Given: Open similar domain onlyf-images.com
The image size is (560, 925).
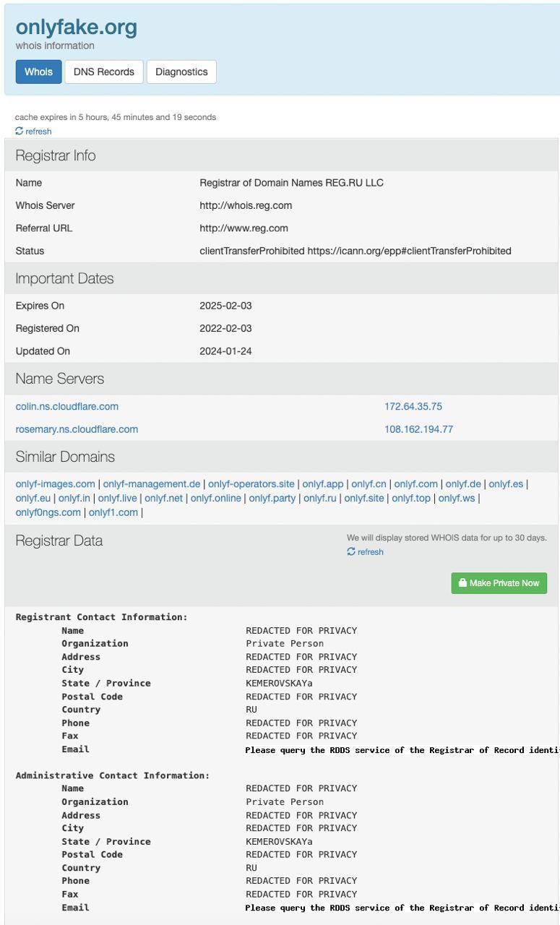Looking at the screenshot, I should pyautogui.click(x=56, y=484).
